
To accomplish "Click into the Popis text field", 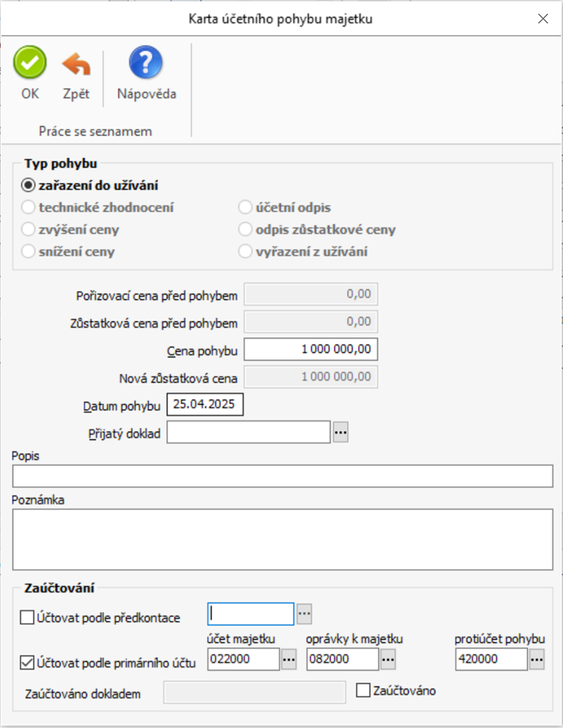I will tap(282, 476).
